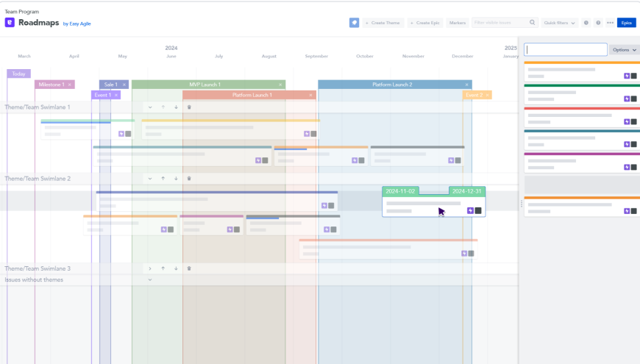Screen dimensions: 640x364
Task: Open the three-dot more options menu
Action: [x=610, y=23]
